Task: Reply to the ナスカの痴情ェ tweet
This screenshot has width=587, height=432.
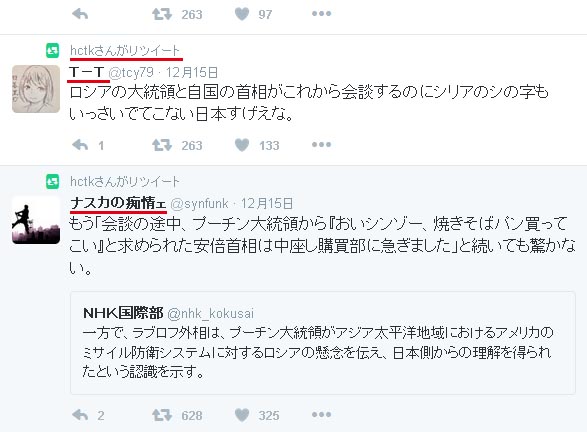Action: [80, 415]
